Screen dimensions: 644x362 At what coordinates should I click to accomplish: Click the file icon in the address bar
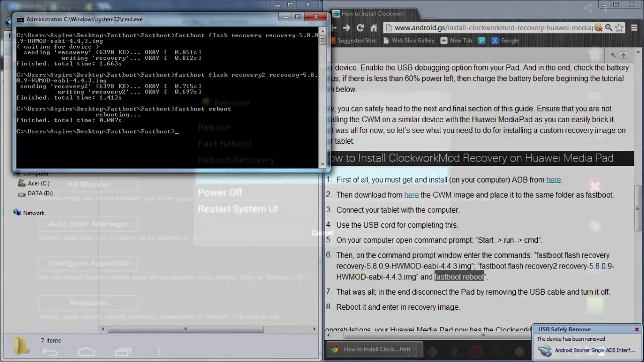point(388,28)
